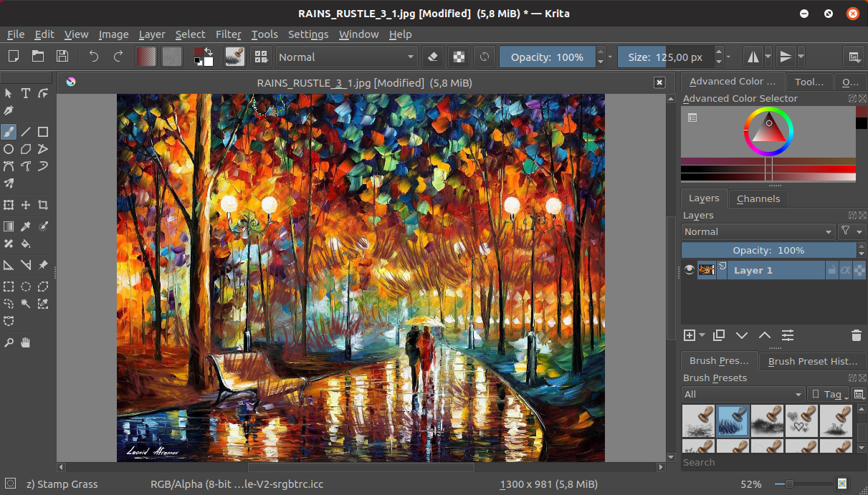Open the Brush Preset History tab
The image size is (868, 495).
(x=812, y=361)
